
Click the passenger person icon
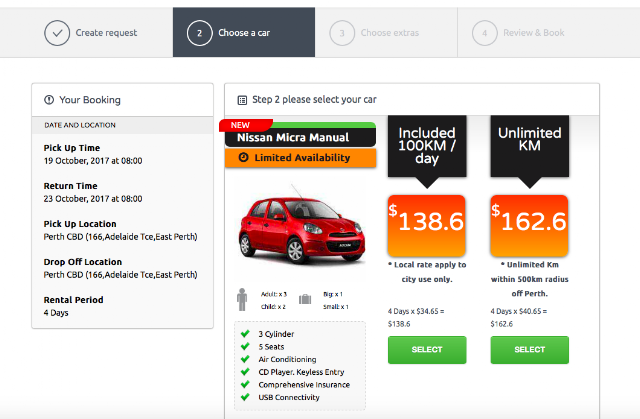click(243, 300)
